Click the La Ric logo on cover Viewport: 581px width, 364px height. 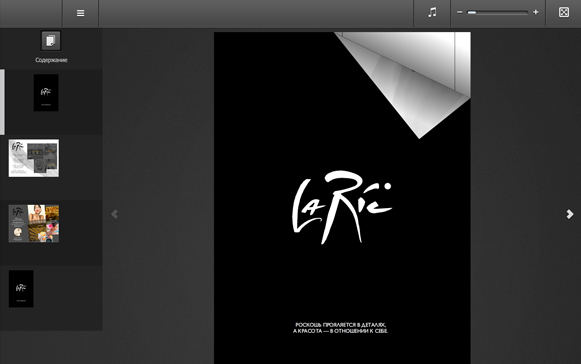tap(342, 207)
